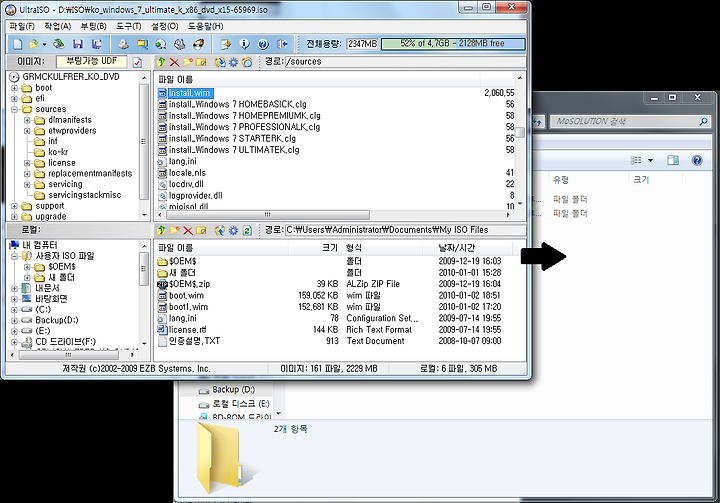Click the Save As toolbar icon
The width and height of the screenshot is (720, 503).
coord(96,44)
